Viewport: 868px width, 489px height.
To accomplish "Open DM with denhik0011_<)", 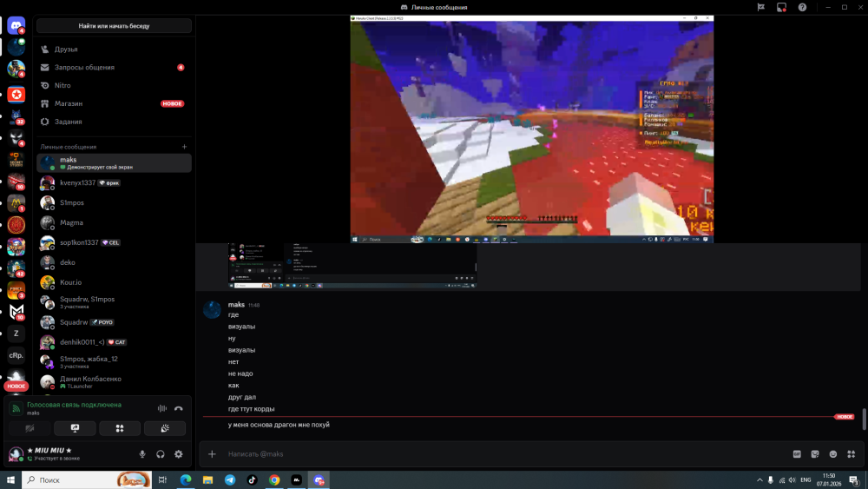I will [x=114, y=342].
